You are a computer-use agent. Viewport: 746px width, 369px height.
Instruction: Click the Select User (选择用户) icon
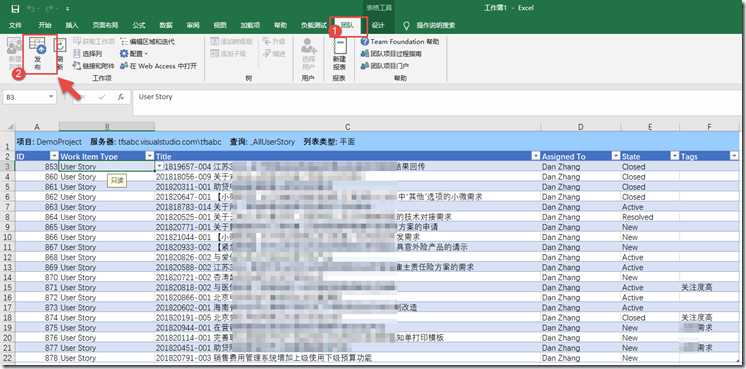coord(308,55)
